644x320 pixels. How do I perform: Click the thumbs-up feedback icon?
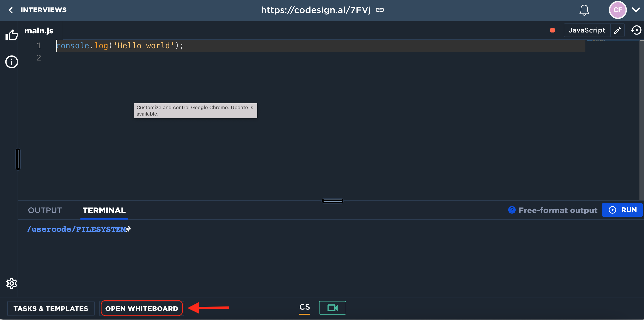(x=11, y=35)
